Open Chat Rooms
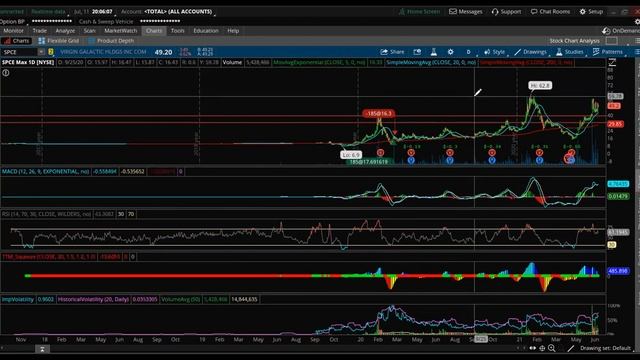The height and width of the screenshot is (360, 640). (550, 11)
